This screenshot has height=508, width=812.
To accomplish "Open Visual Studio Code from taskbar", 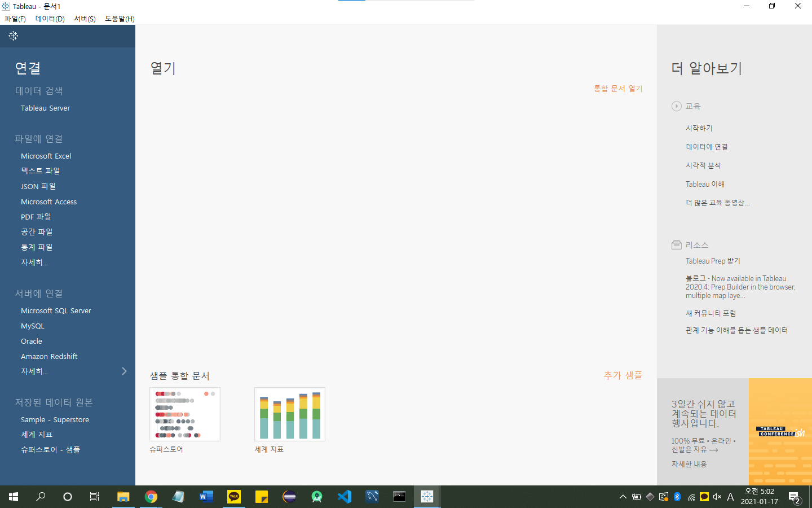I will tap(345, 497).
